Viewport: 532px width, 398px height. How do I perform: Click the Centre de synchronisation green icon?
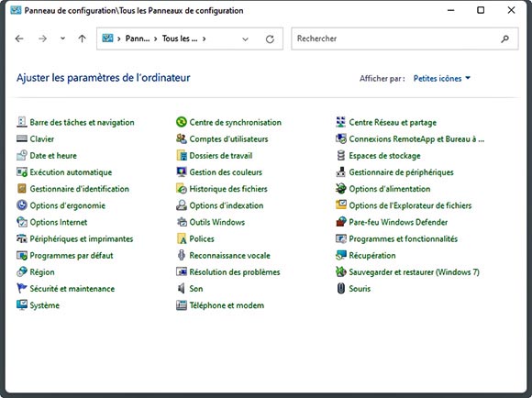click(182, 122)
